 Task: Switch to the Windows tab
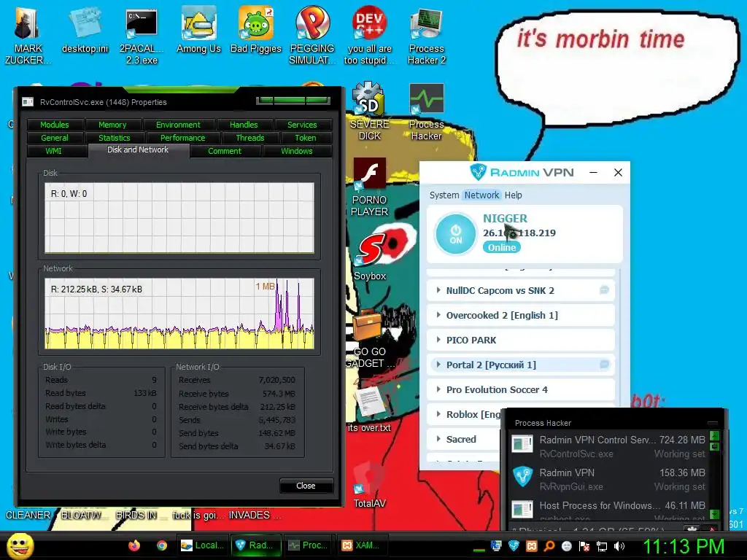[297, 151]
